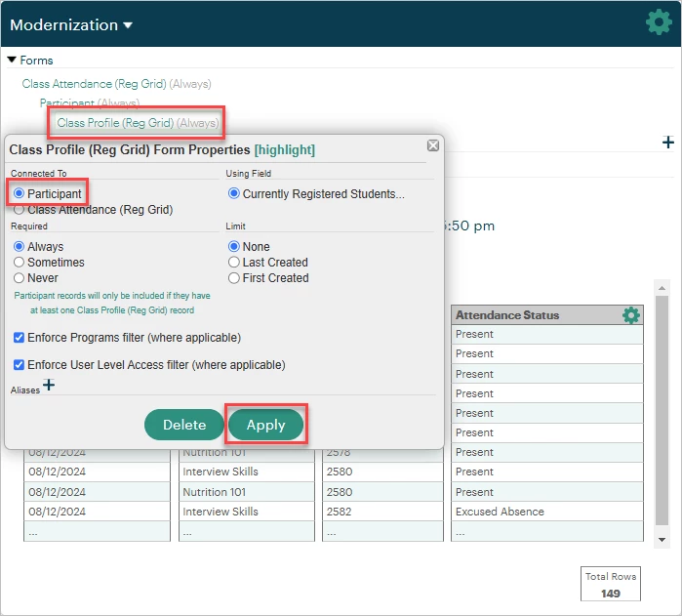
Task: Click the Total Rows 149 box
Action: (x=610, y=584)
